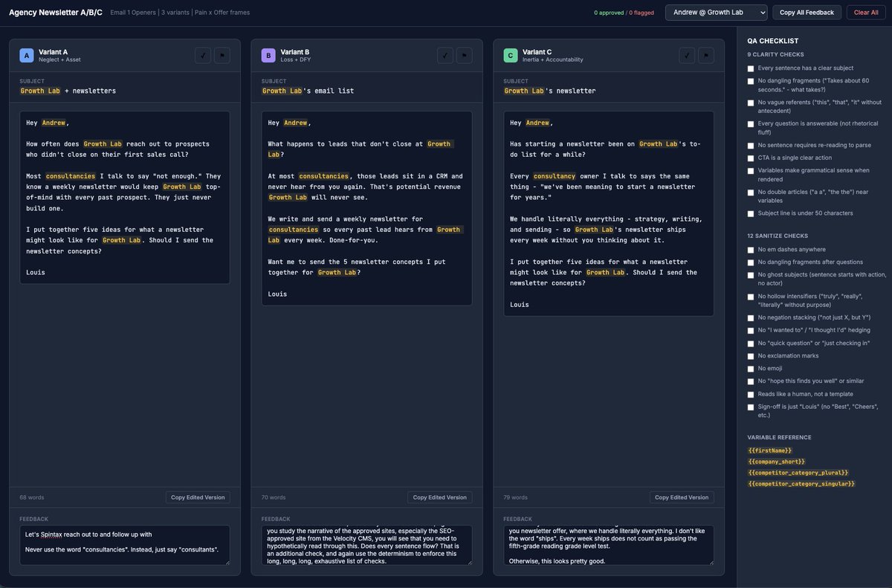Flag Variant B with the flag icon
The image size is (892, 588).
pyautogui.click(x=465, y=56)
